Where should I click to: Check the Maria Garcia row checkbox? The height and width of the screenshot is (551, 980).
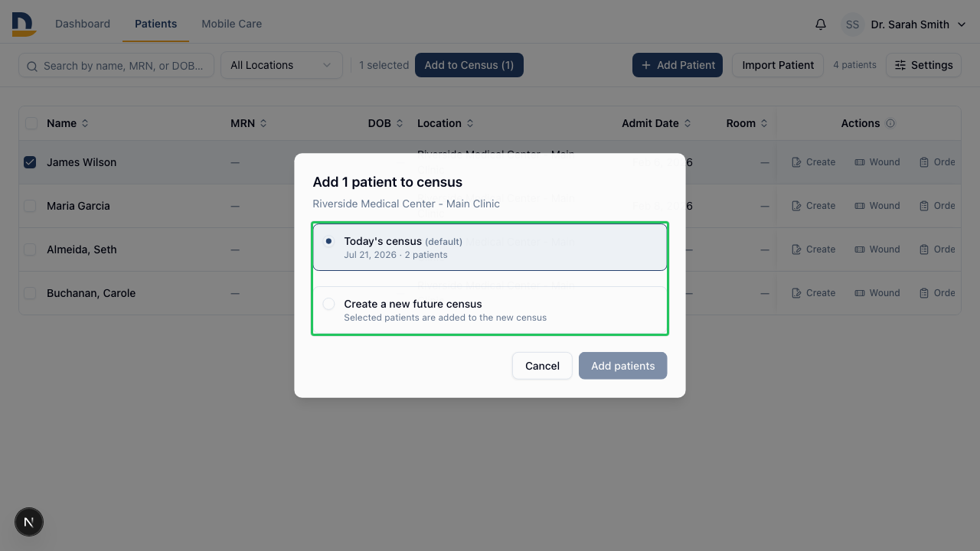(x=30, y=206)
